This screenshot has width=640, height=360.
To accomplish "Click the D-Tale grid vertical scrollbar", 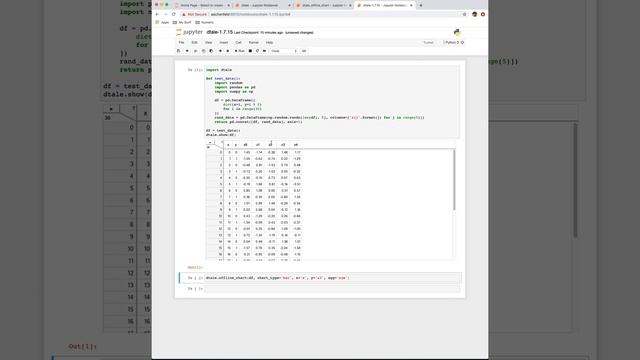I will (x=454, y=180).
